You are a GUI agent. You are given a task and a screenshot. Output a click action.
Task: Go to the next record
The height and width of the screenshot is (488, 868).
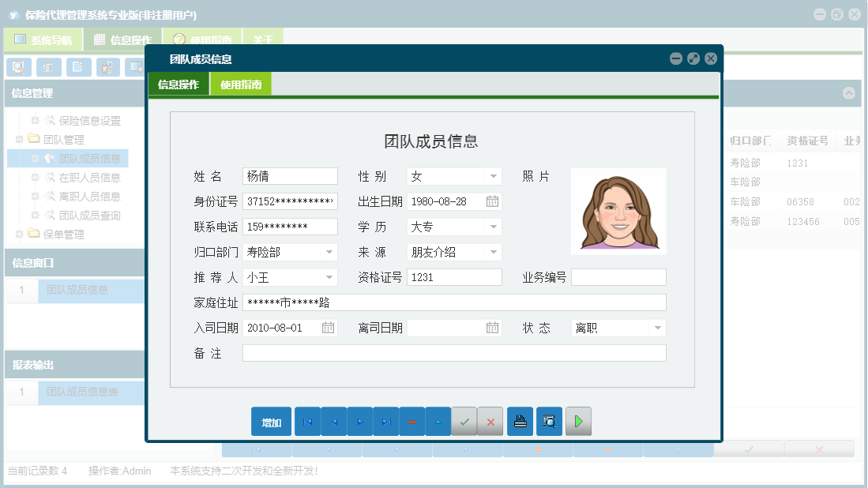tap(359, 422)
